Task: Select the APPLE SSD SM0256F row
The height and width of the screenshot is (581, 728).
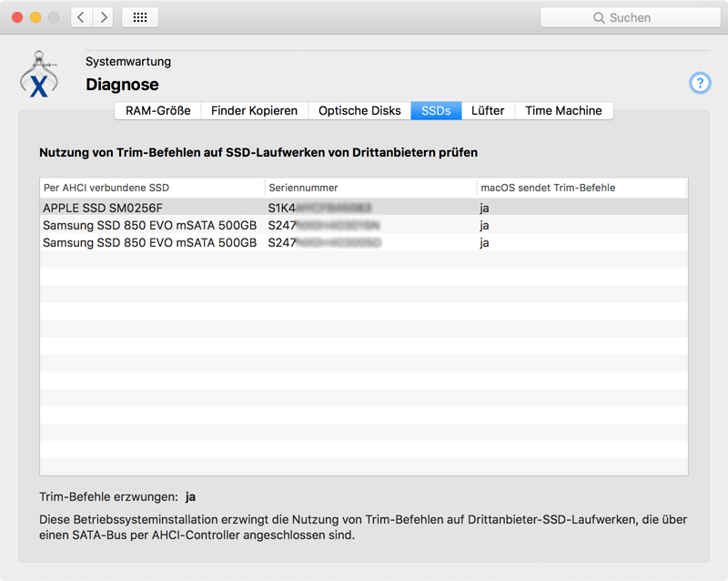Action: [364, 208]
